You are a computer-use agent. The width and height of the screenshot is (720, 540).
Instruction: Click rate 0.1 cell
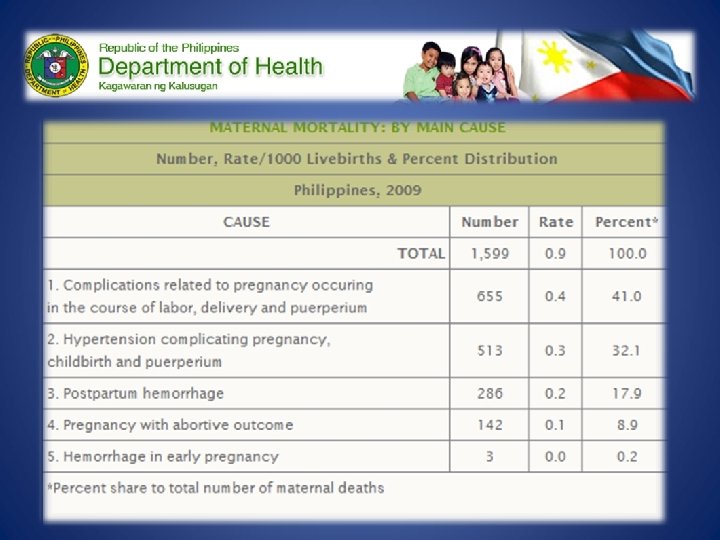pos(555,425)
